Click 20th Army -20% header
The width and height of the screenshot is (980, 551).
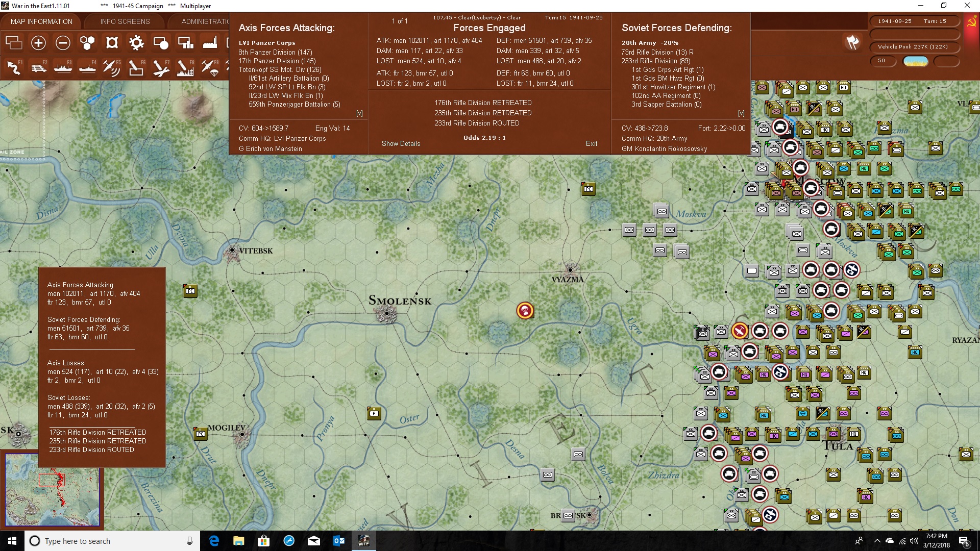650,43
